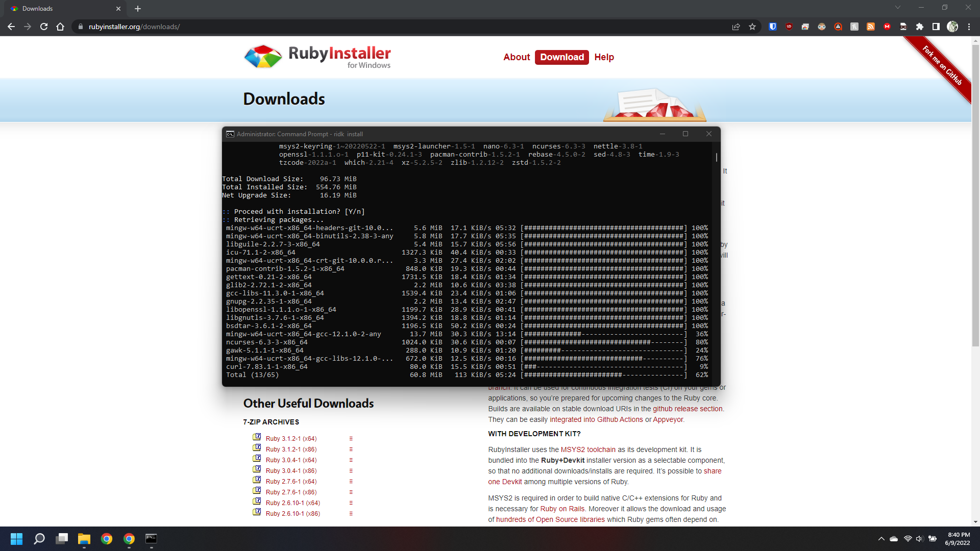
Task: Reload the RubyInstaller downloads page
Action: (x=44, y=27)
